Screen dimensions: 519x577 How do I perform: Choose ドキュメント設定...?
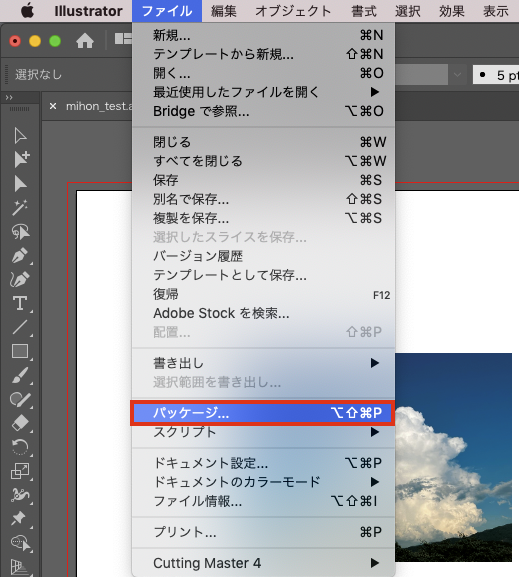tap(263, 463)
